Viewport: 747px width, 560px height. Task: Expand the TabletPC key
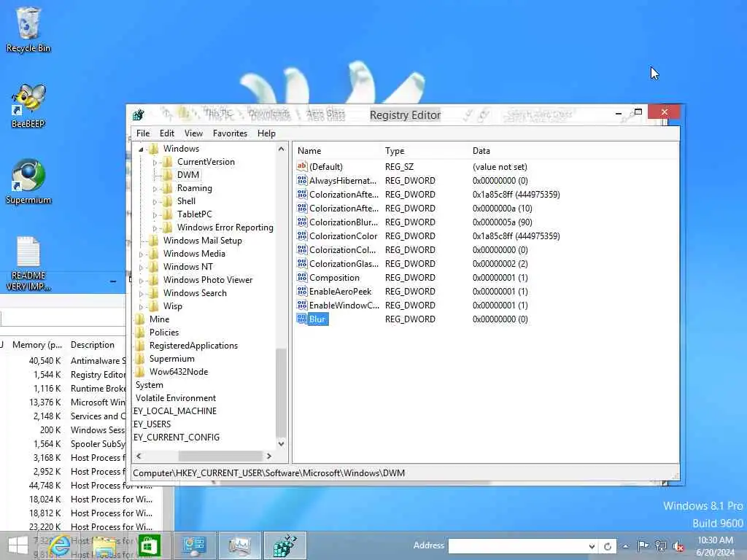coord(155,215)
